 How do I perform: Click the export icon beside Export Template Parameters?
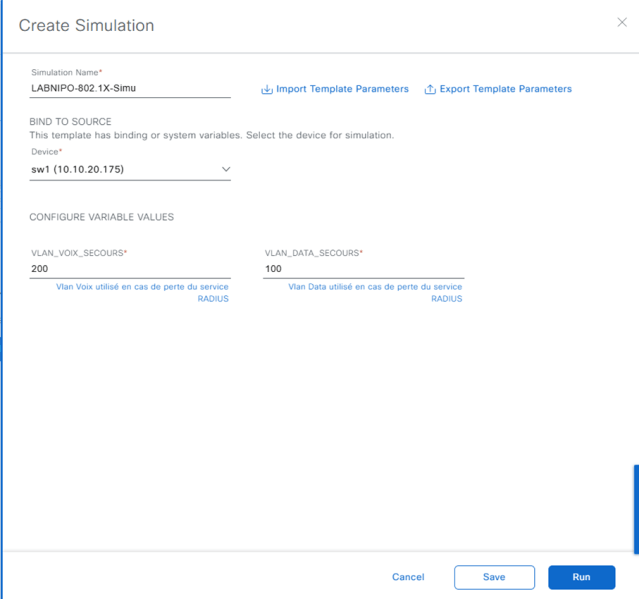[430, 89]
